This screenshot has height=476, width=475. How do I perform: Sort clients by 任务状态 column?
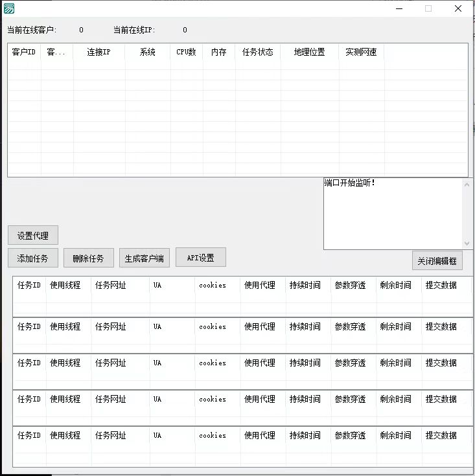tap(257, 52)
